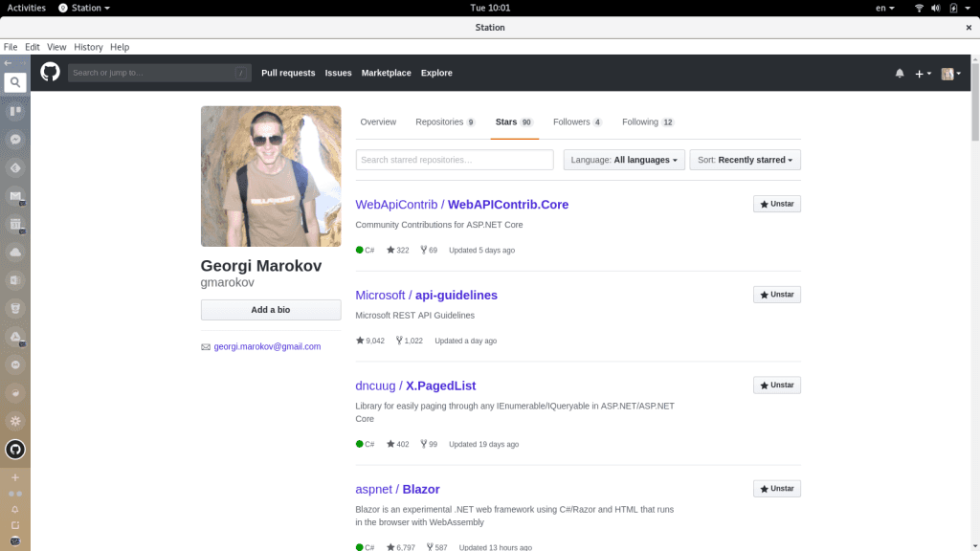
Task: Unstar the X.PagedList repository
Action: (776, 385)
